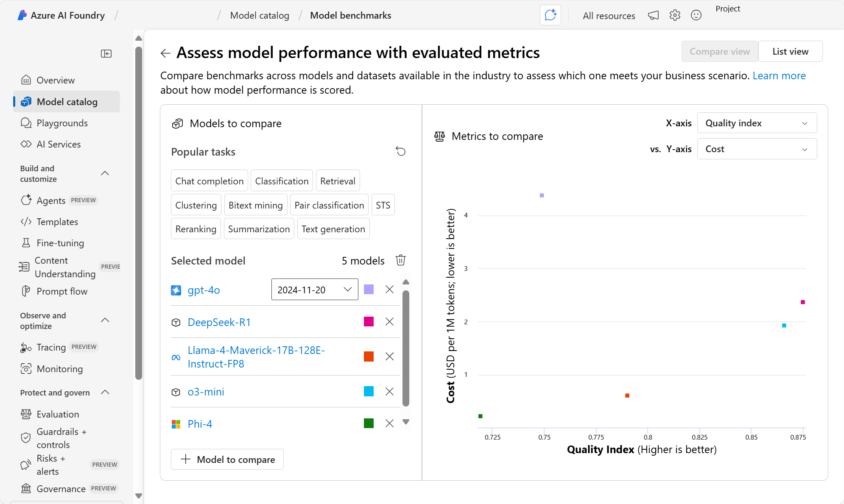Screen dimensions: 844x504
Task: Collapse the left sidebar panel icon
Action: pyautogui.click(x=106, y=53)
